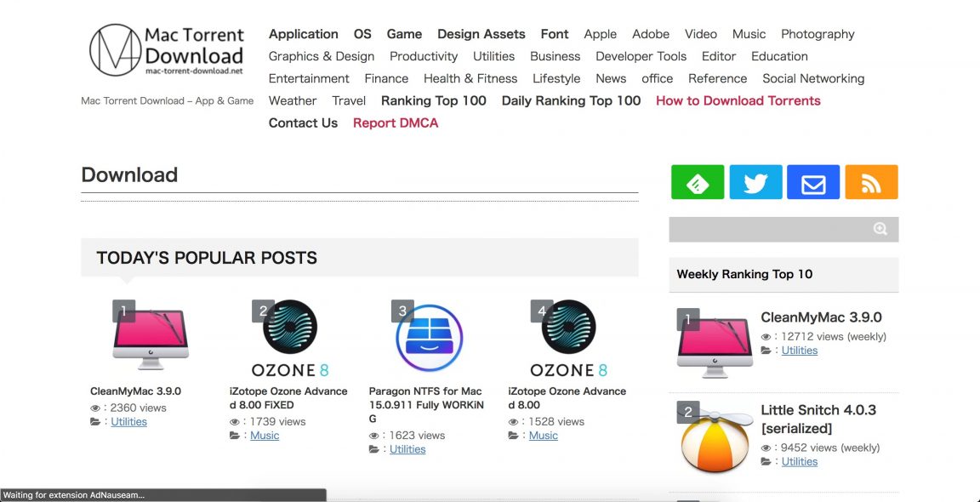Click inside the sidebar search field
Screen dimensions: 980x502
783,230
